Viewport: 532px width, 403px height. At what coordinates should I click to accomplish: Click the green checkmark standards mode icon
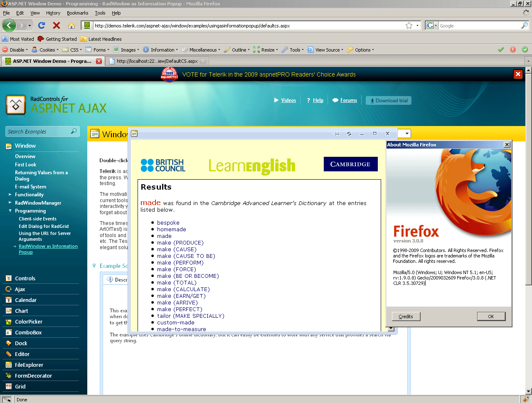(501, 49)
